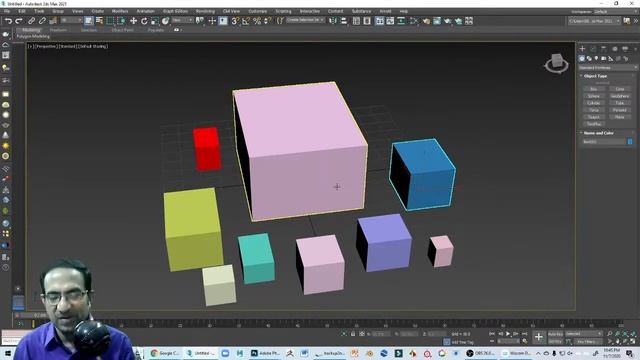Click Zoom Extents All Selected navigation icon
640x360 pixels.
click(633, 334)
